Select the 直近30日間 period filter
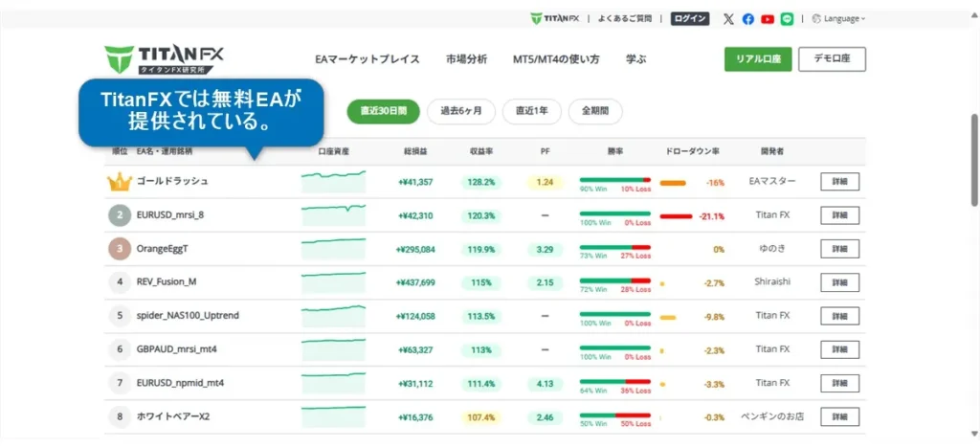 click(x=383, y=111)
